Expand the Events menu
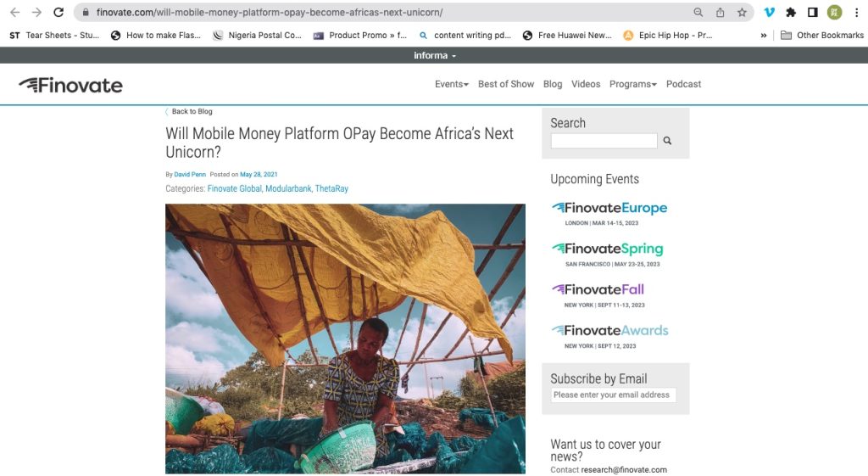This screenshot has width=868, height=476. click(x=452, y=84)
